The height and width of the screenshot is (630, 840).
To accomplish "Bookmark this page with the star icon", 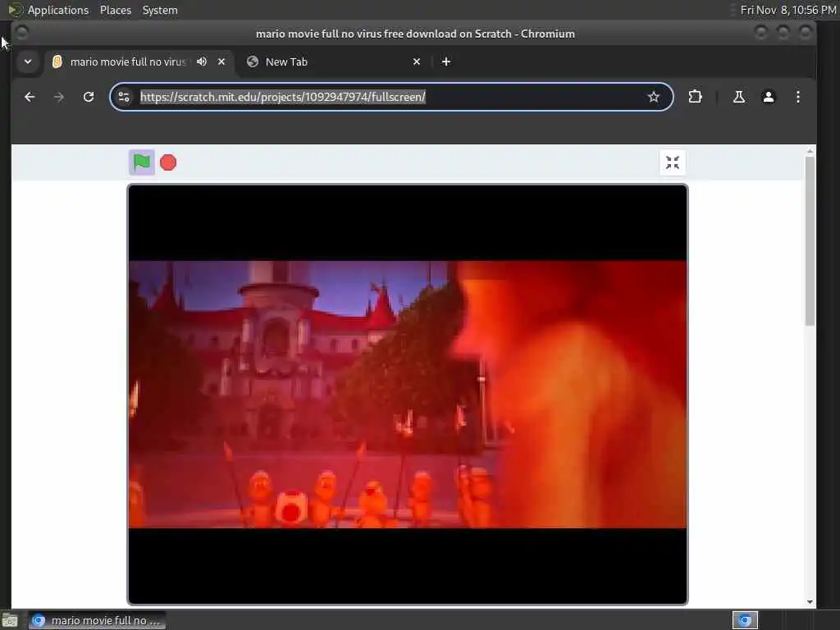I will (653, 97).
